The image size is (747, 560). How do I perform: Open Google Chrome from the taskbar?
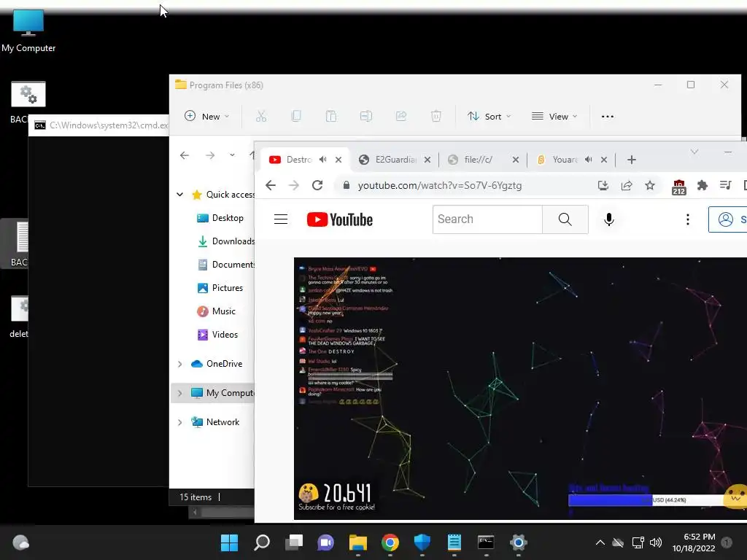[390, 542]
